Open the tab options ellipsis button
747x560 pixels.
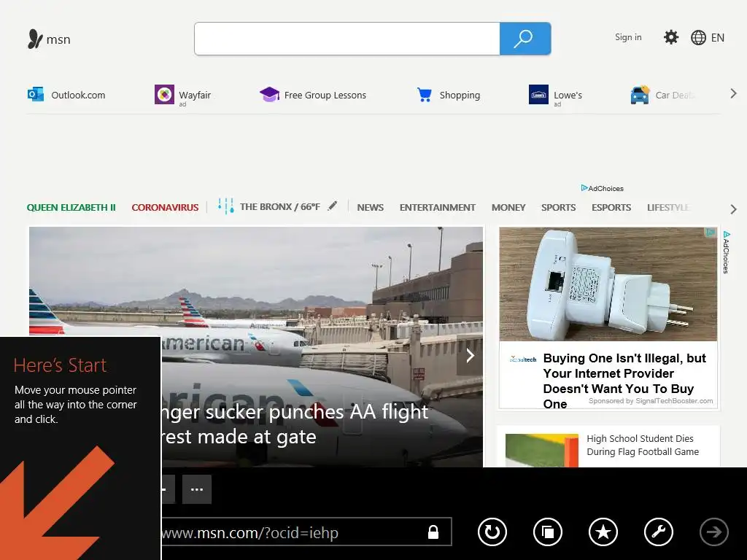pyautogui.click(x=197, y=489)
